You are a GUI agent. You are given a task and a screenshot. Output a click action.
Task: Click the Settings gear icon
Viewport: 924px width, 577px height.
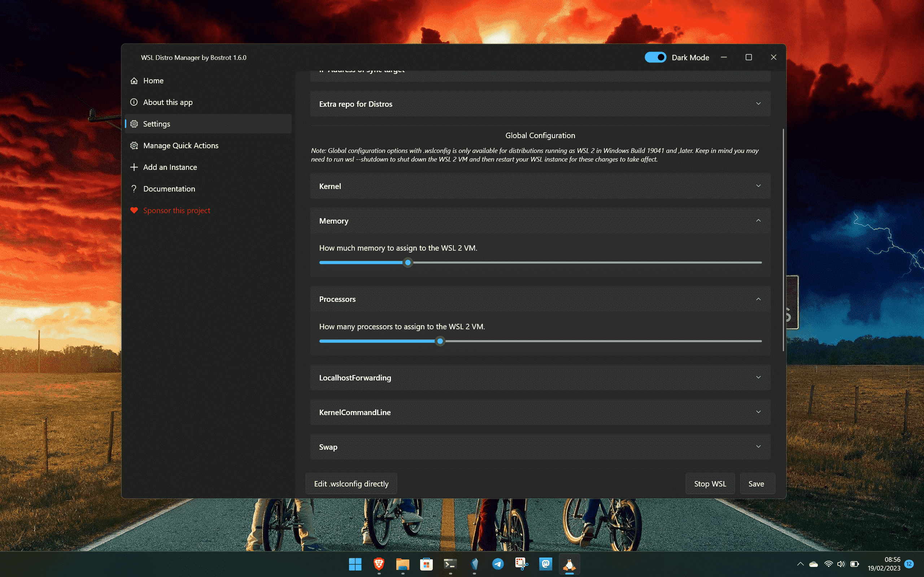[x=134, y=124]
